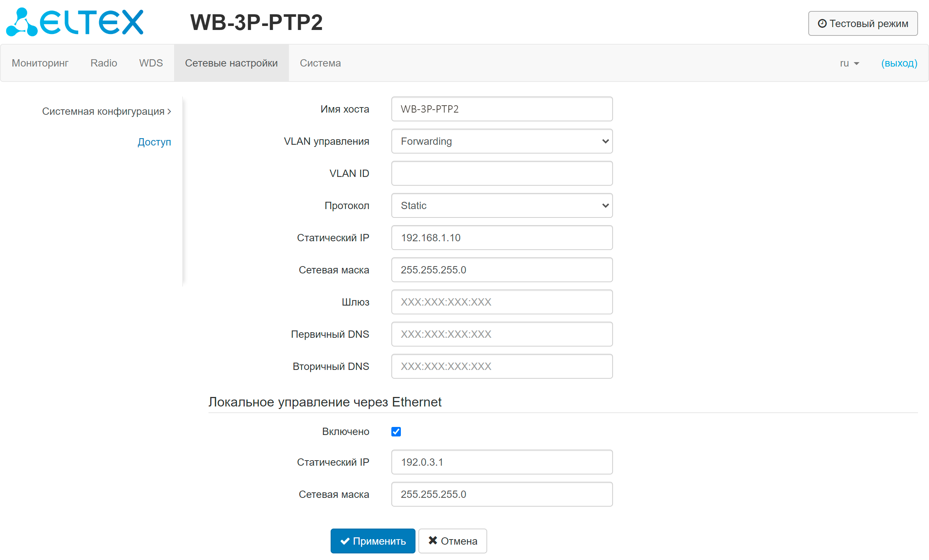Click the Eltex logo

[x=75, y=22]
